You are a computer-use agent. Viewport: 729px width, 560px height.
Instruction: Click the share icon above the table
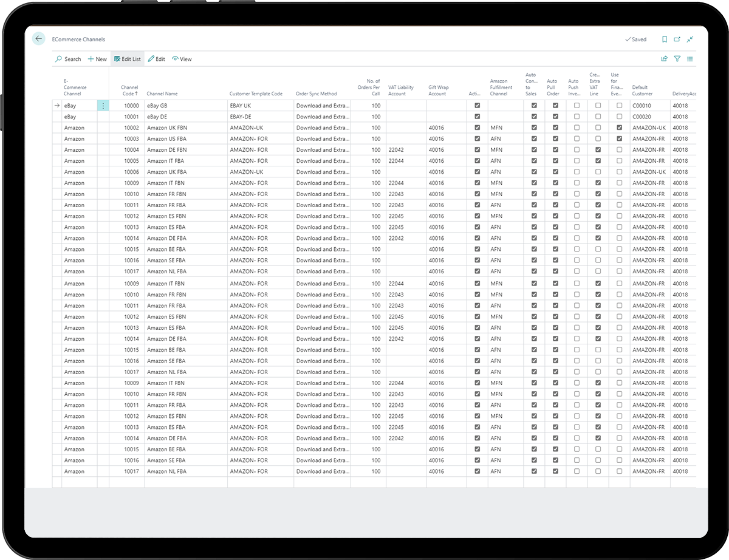pyautogui.click(x=664, y=59)
